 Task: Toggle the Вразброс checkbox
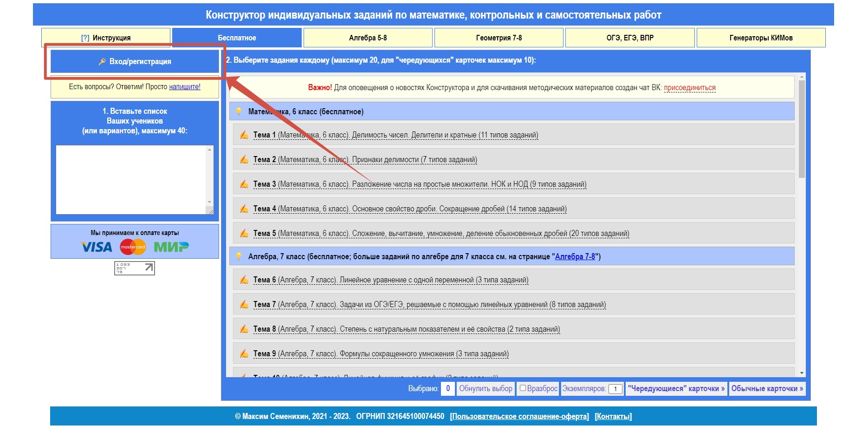(x=523, y=388)
